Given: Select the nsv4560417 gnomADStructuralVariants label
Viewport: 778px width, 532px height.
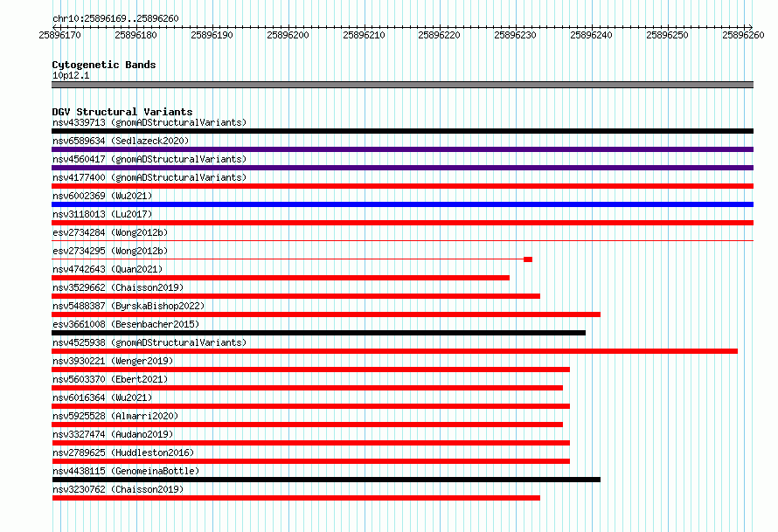Looking at the screenshot, I should 149,159.
